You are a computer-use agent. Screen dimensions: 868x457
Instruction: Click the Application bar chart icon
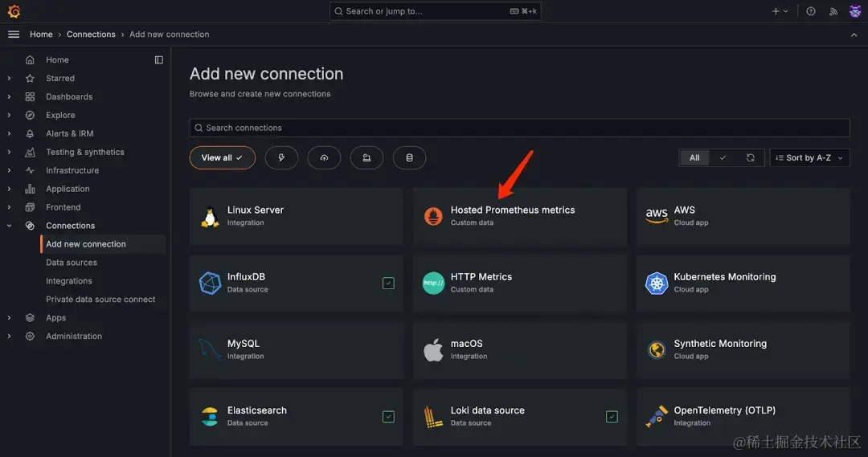click(30, 189)
